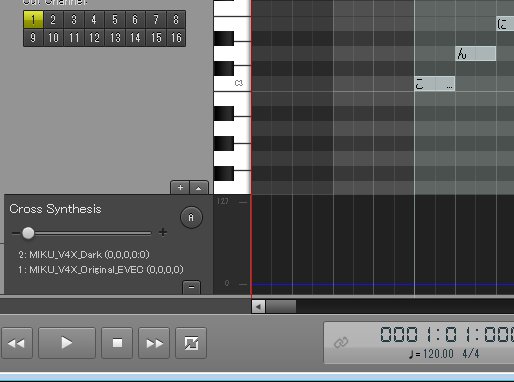Select output channel 13
The height and width of the screenshot is (382, 514).
(115, 37)
